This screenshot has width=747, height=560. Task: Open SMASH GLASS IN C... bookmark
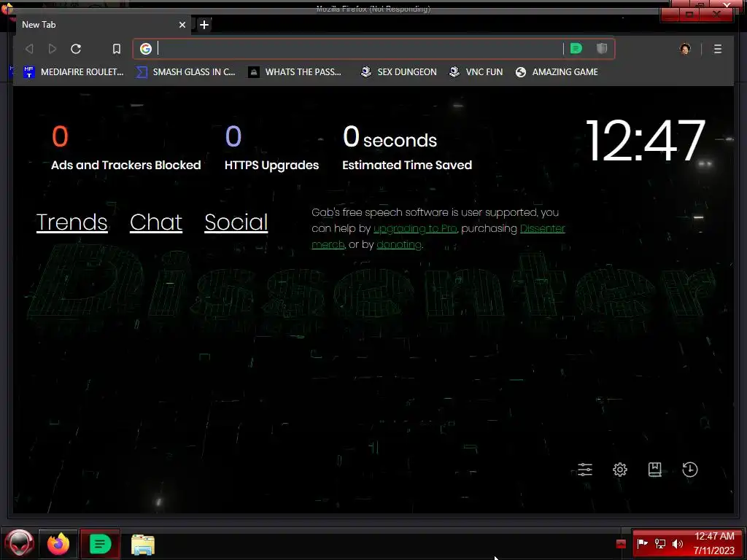[x=185, y=72]
